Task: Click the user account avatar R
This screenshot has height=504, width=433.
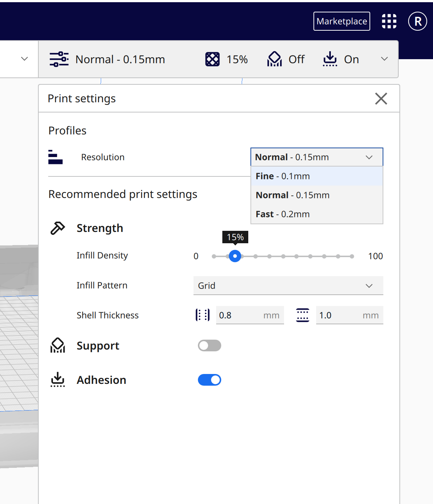Action: 417,21
